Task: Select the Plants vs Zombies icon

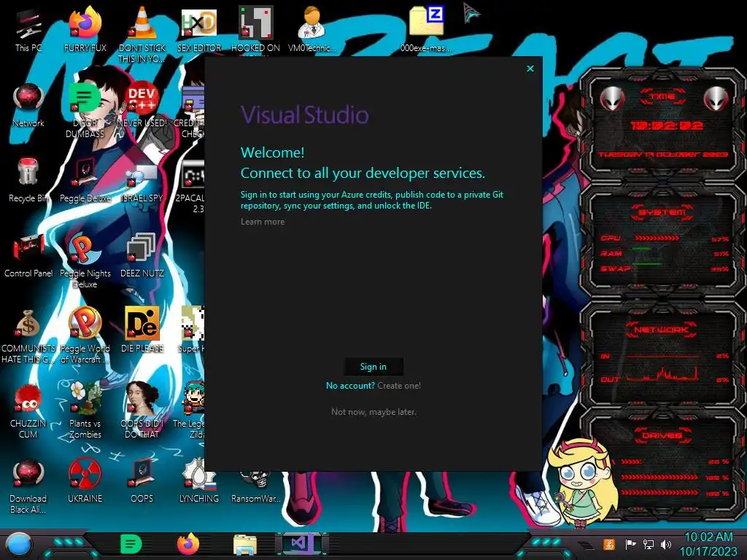Action: point(85,410)
